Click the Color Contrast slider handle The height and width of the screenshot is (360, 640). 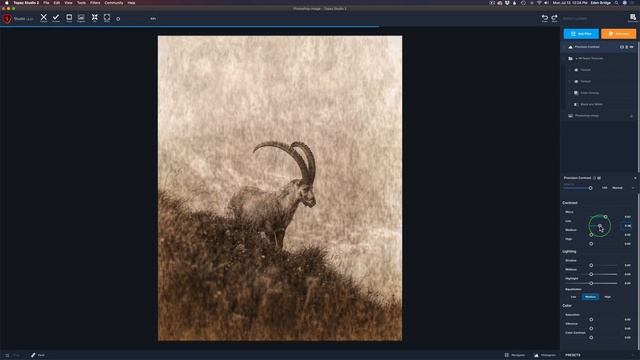[x=591, y=338]
